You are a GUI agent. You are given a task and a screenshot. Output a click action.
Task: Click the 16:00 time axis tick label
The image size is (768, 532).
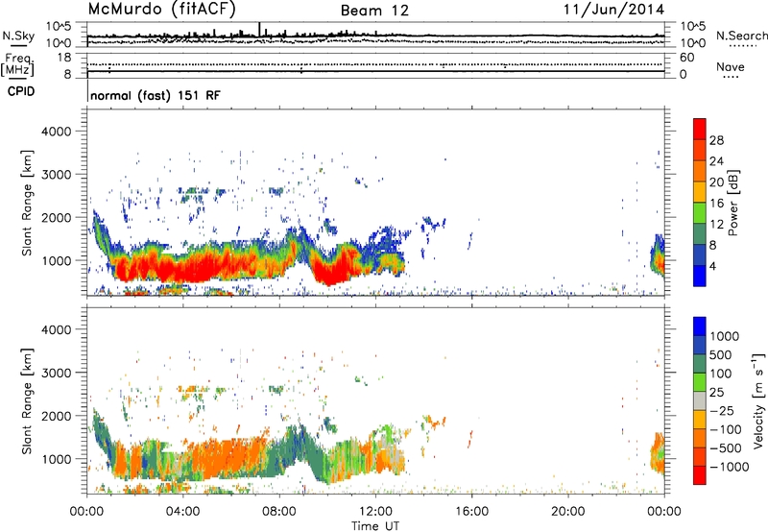pos(471,512)
